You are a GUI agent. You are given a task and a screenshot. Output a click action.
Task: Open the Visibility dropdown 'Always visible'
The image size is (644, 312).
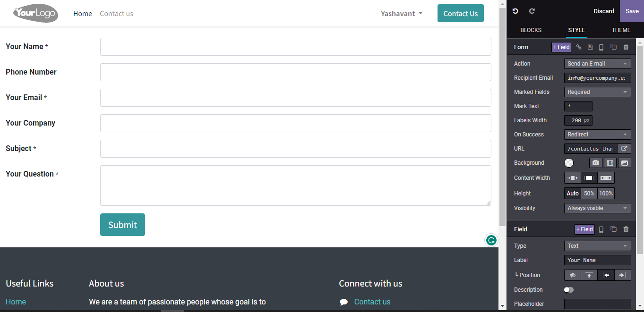597,208
